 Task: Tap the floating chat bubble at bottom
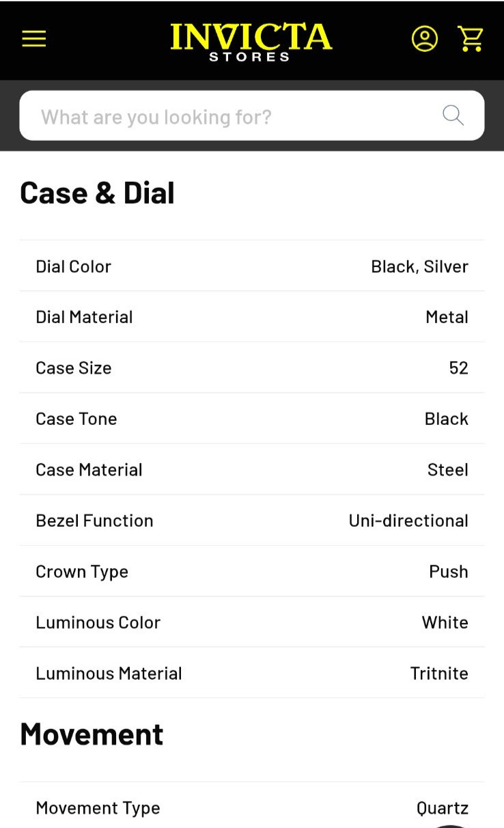click(451, 825)
